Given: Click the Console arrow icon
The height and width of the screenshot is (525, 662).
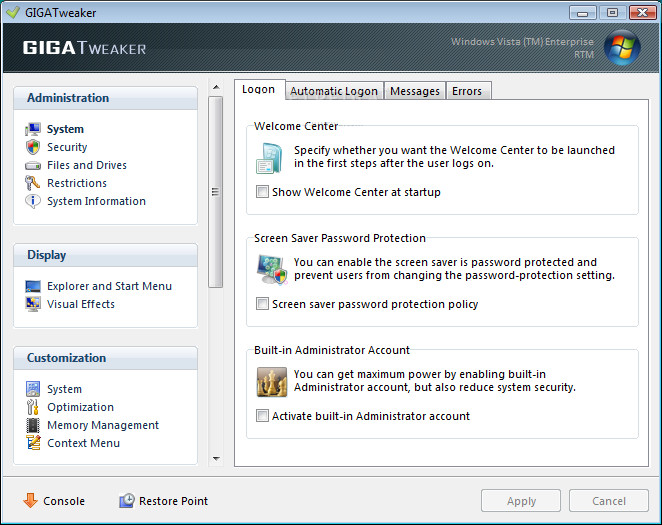Looking at the screenshot, I should (x=30, y=501).
